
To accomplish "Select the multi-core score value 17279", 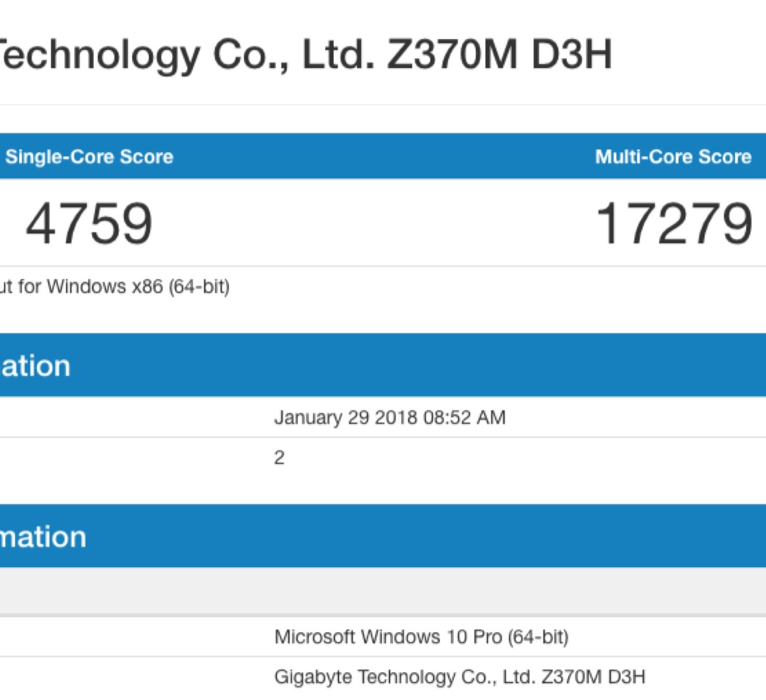I will coord(674,224).
